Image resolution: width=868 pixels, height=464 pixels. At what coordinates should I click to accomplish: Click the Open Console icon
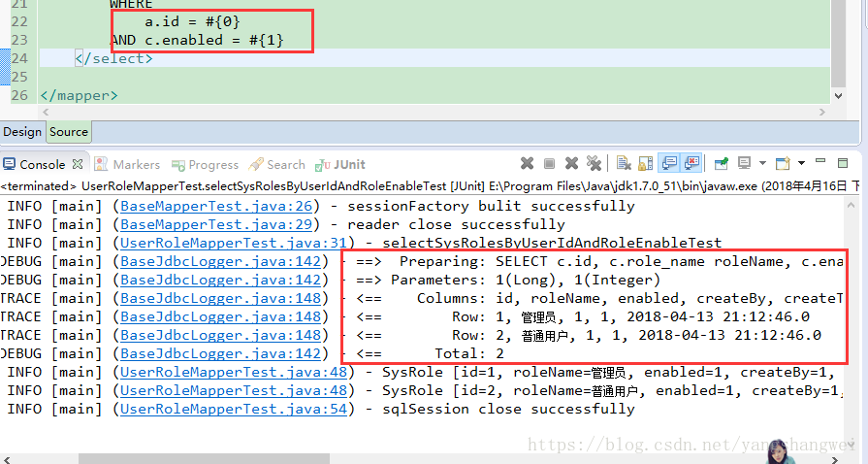click(x=785, y=164)
